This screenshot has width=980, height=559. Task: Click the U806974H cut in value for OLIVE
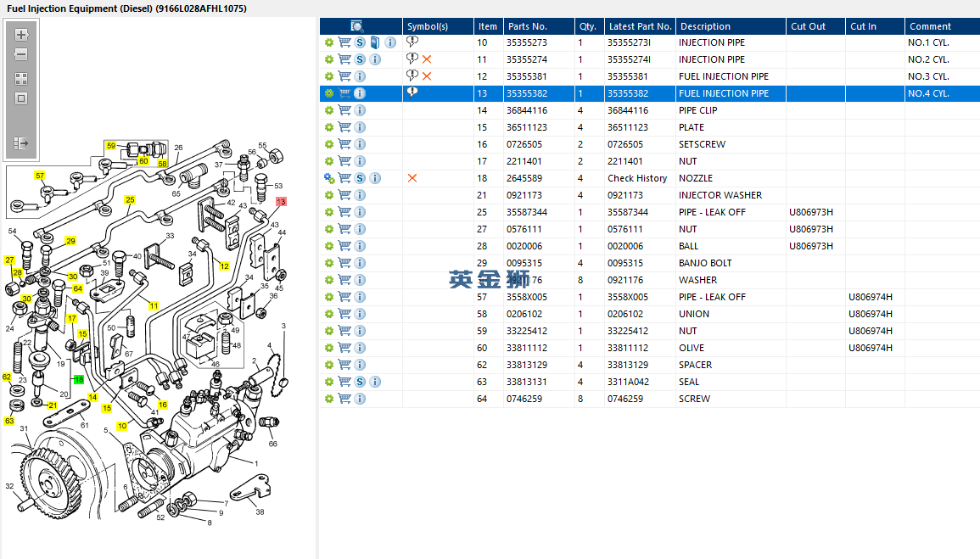click(871, 348)
